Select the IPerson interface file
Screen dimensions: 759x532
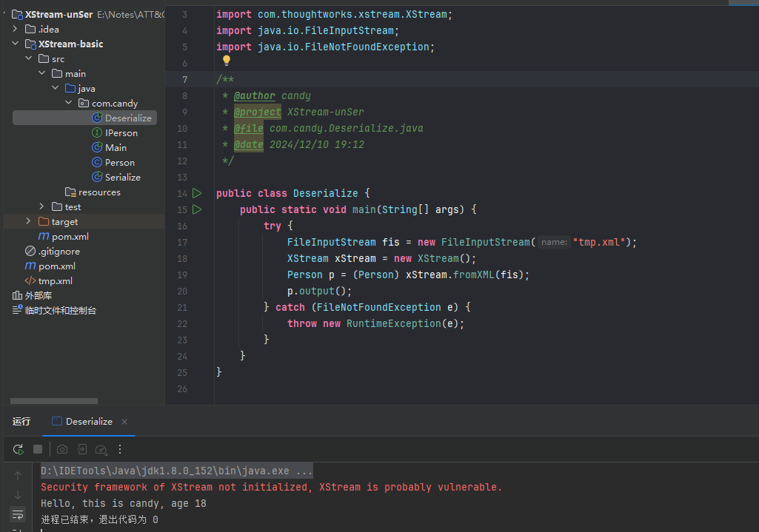121,132
